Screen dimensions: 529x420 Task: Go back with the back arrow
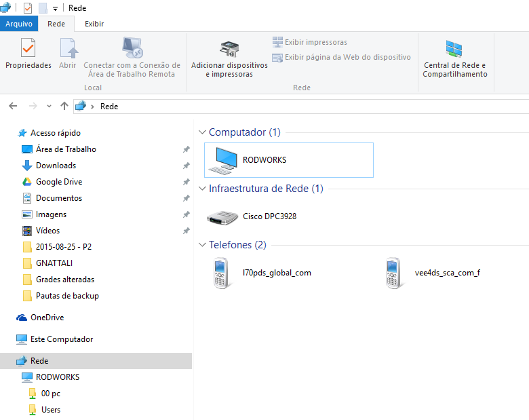click(x=13, y=106)
